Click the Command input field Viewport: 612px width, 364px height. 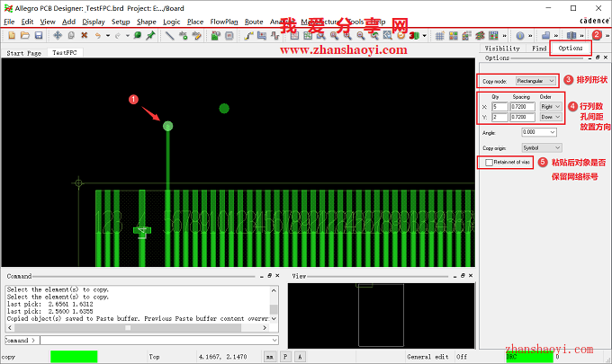coord(159,341)
